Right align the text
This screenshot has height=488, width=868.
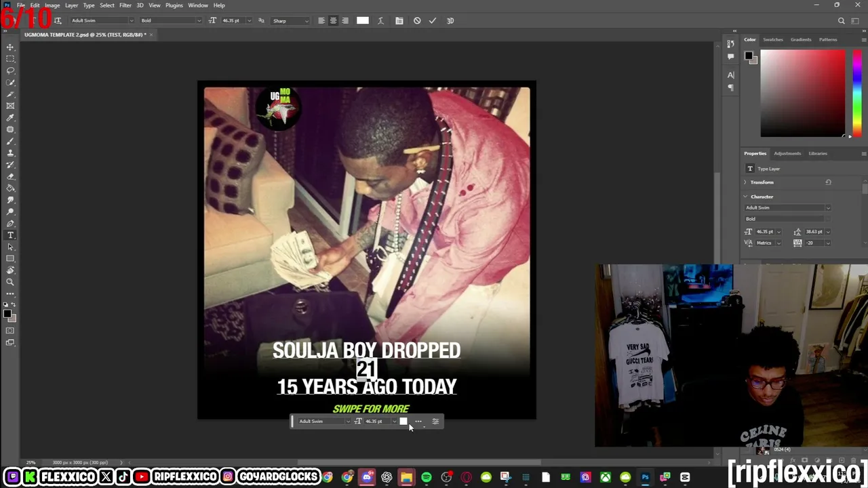(345, 20)
